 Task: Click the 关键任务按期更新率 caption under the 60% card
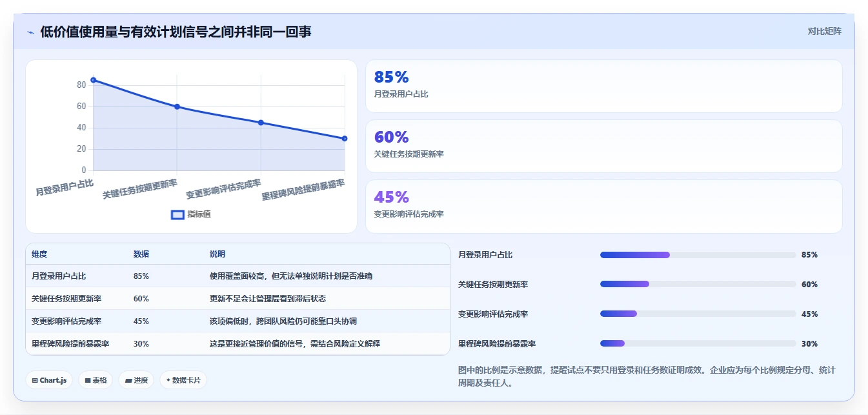click(x=409, y=154)
